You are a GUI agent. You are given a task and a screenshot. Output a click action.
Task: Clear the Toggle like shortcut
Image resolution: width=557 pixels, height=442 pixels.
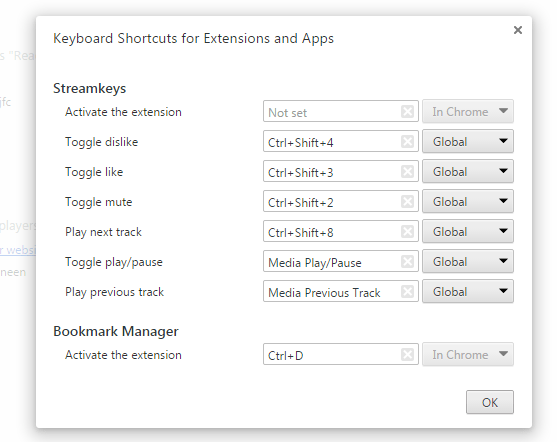pyautogui.click(x=407, y=171)
